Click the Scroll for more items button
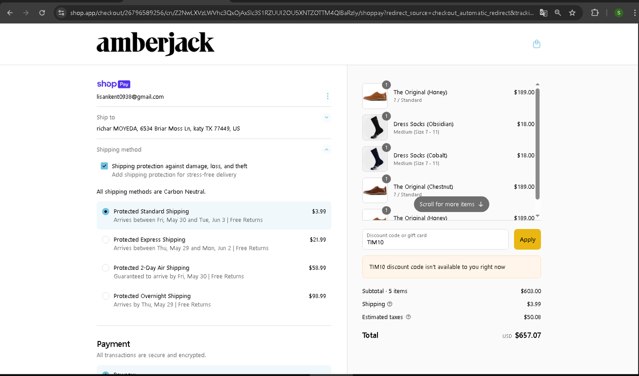Screen dimensions: 639x376 [451, 204]
